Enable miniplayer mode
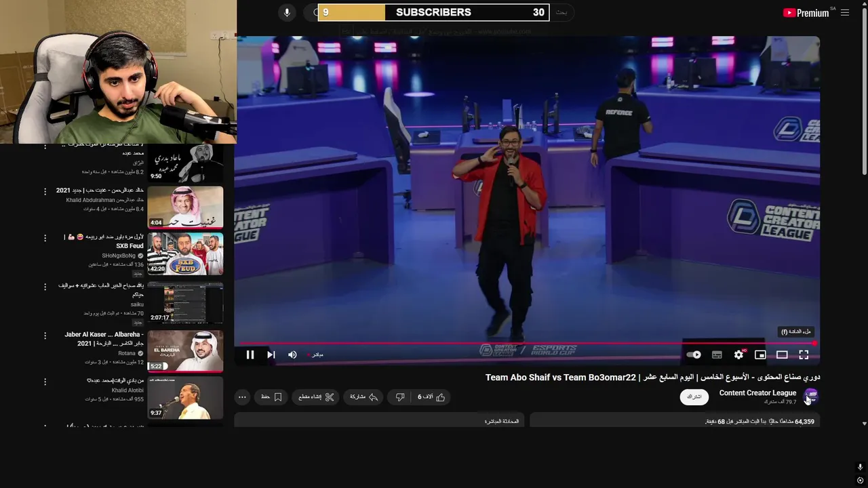The image size is (868, 488). tap(760, 354)
